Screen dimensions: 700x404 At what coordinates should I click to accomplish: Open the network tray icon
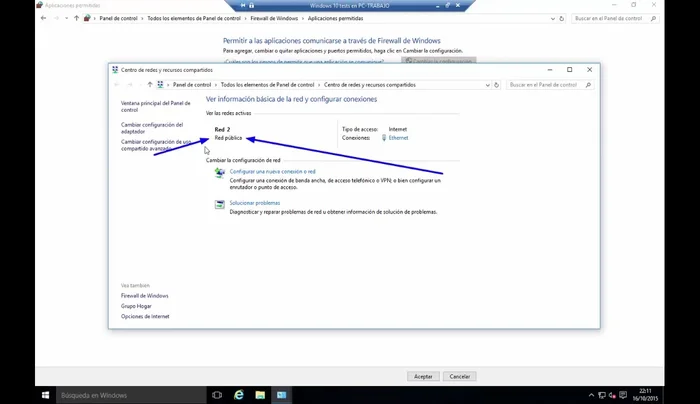(x=602, y=395)
